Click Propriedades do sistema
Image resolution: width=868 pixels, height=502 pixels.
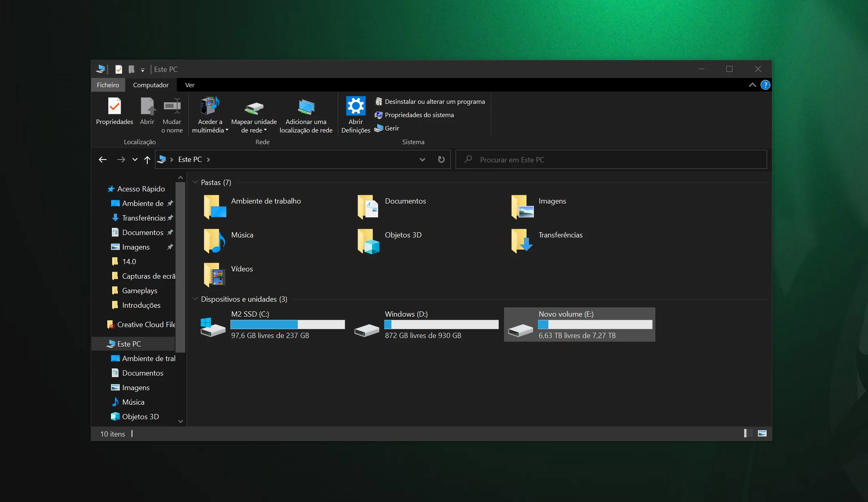419,115
